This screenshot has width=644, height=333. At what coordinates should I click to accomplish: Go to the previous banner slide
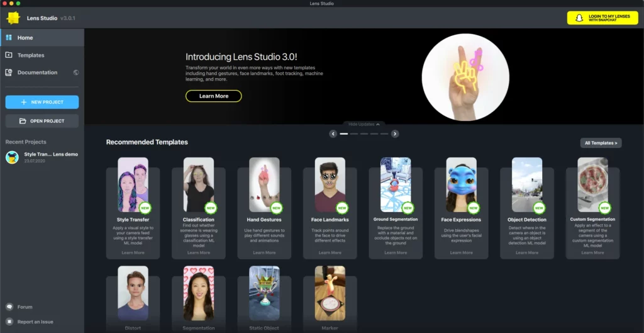pos(333,133)
